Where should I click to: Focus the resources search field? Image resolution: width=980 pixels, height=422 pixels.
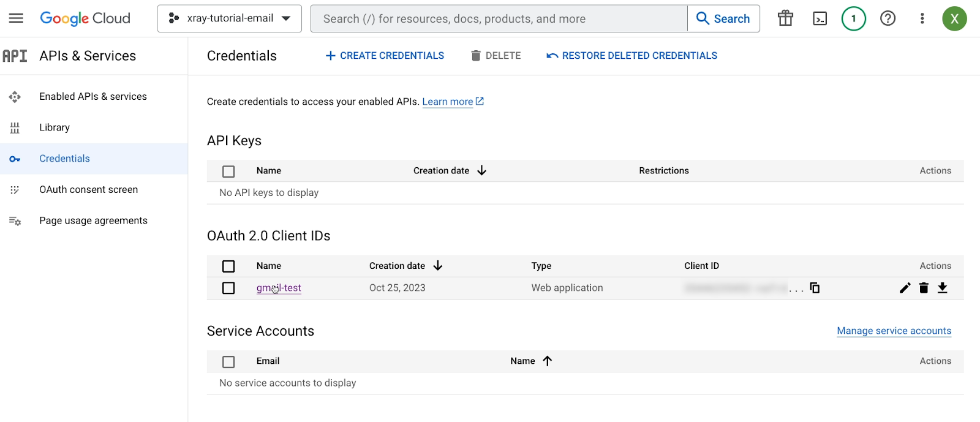pyautogui.click(x=499, y=19)
